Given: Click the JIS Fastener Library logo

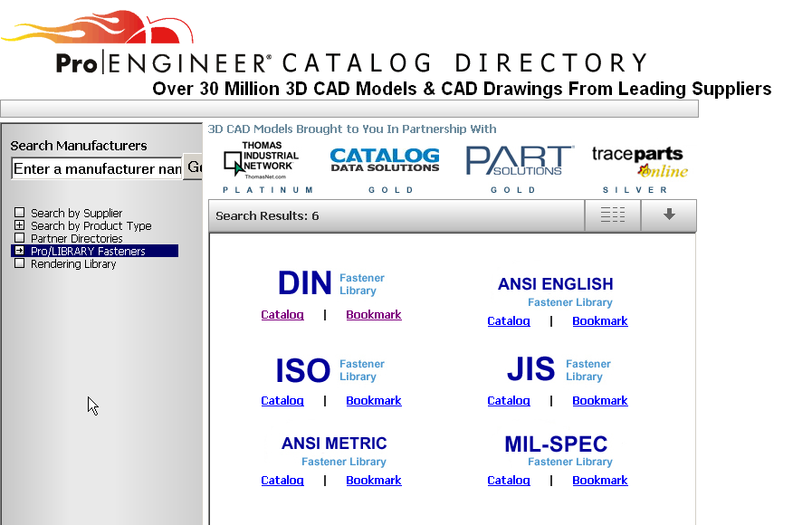Looking at the screenshot, I should [x=559, y=369].
